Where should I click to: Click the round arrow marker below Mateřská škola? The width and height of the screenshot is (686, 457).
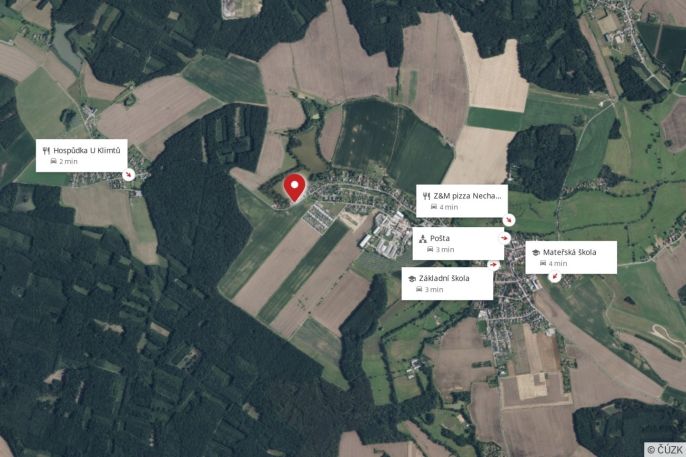pos(555,276)
